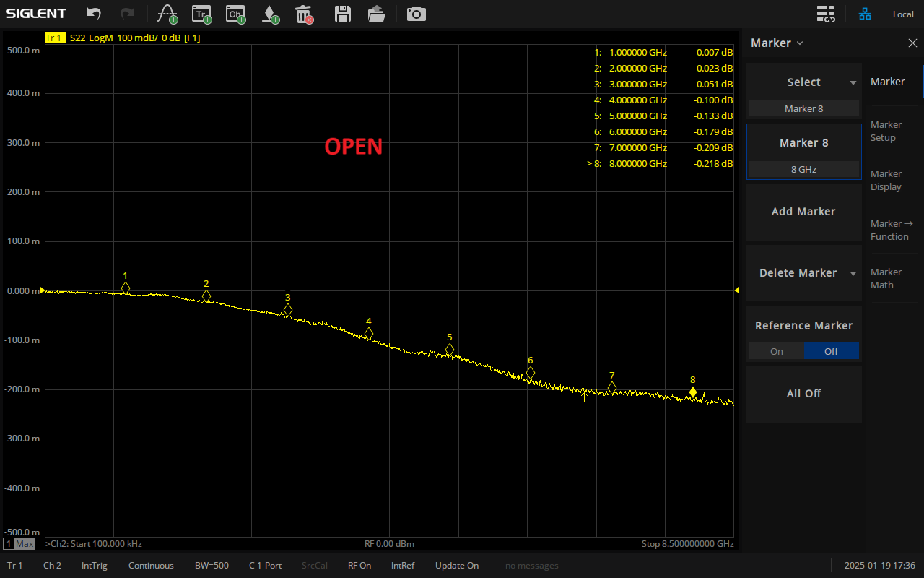Click the Undo arrow icon

coord(94,14)
